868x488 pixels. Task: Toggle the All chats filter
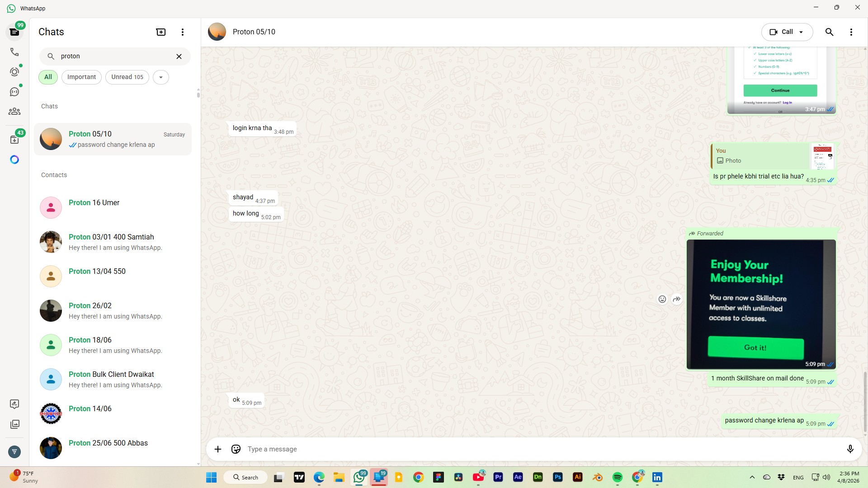point(48,77)
